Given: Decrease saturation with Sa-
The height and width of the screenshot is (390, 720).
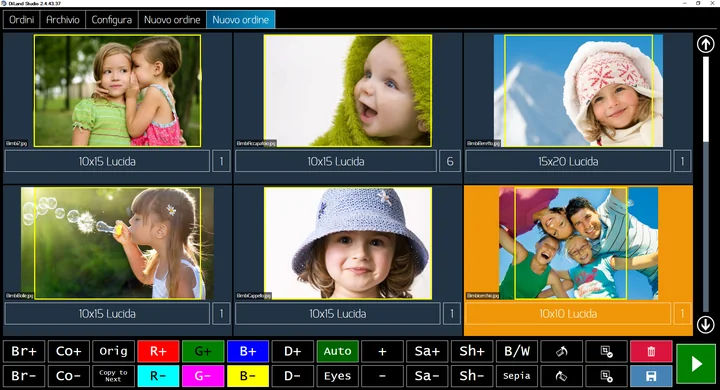Looking at the screenshot, I should [x=427, y=376].
